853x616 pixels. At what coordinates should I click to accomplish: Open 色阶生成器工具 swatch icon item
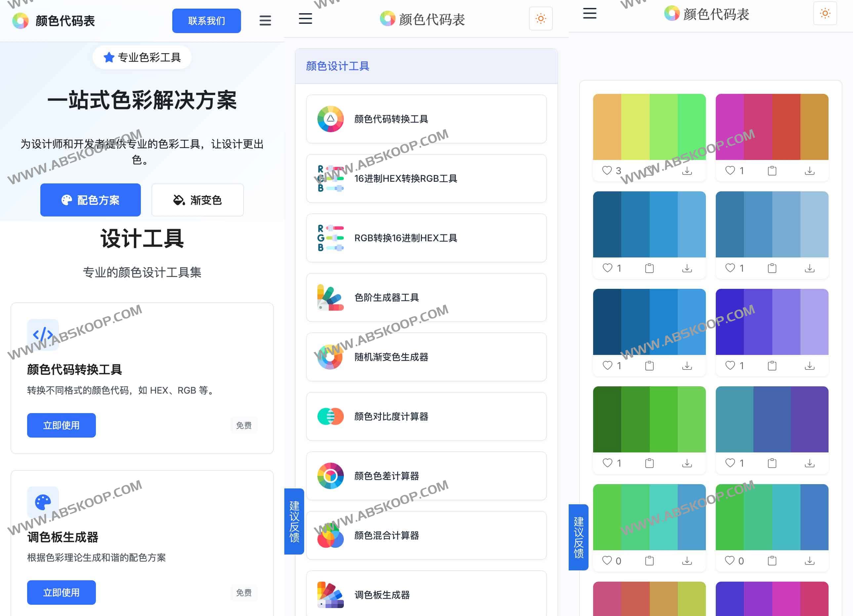(330, 298)
